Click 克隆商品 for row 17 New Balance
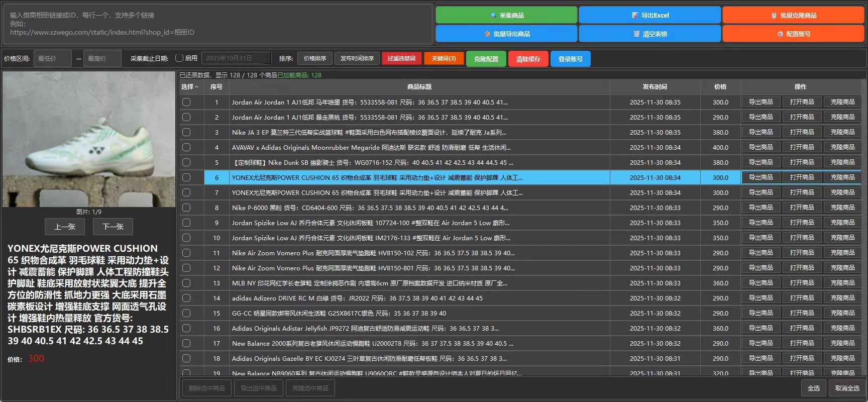This screenshot has width=868, height=402. [x=842, y=343]
